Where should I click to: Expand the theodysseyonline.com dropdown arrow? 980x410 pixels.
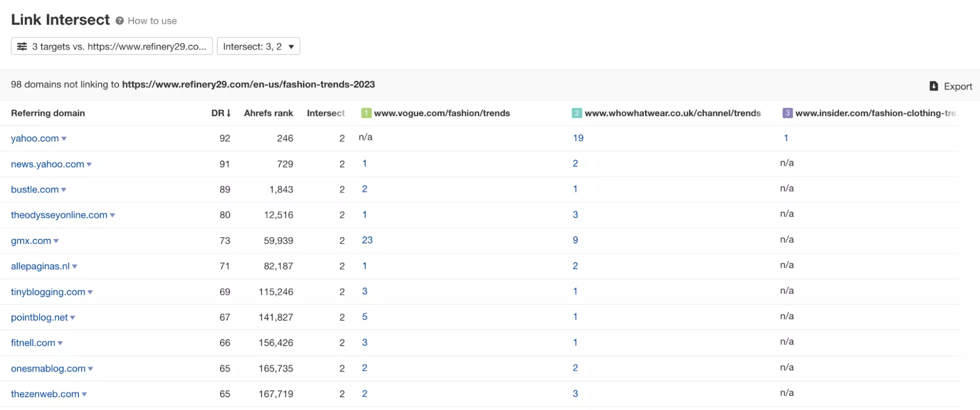tap(113, 216)
